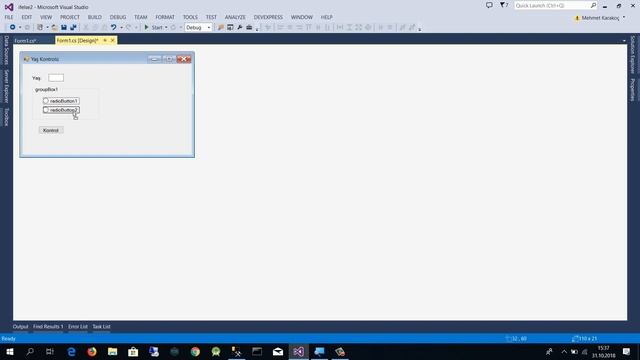Start debugging with the green Start button
The image size is (640, 360).
pos(153,27)
